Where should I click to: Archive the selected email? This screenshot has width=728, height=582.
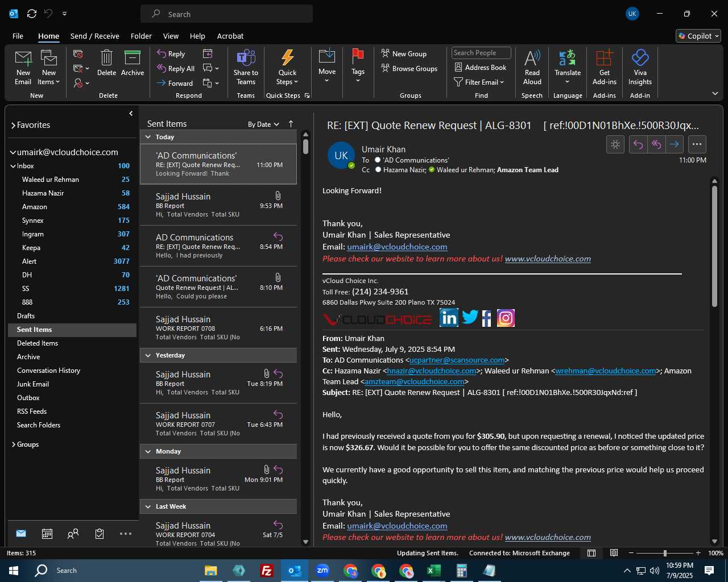(x=133, y=63)
